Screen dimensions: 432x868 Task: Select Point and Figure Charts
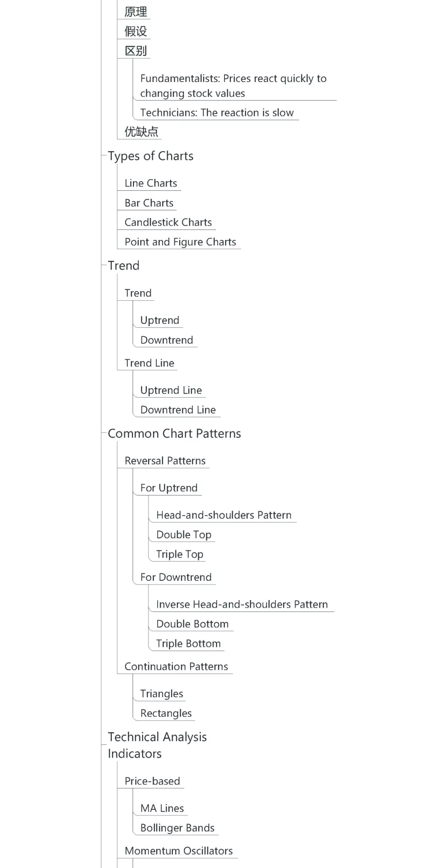pos(180,242)
